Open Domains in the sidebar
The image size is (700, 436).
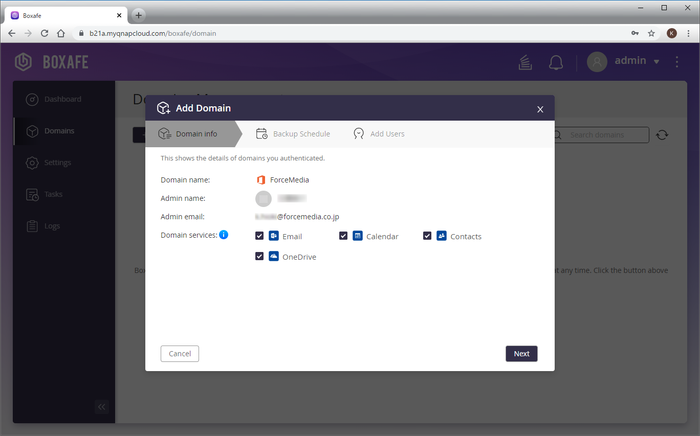(64, 131)
